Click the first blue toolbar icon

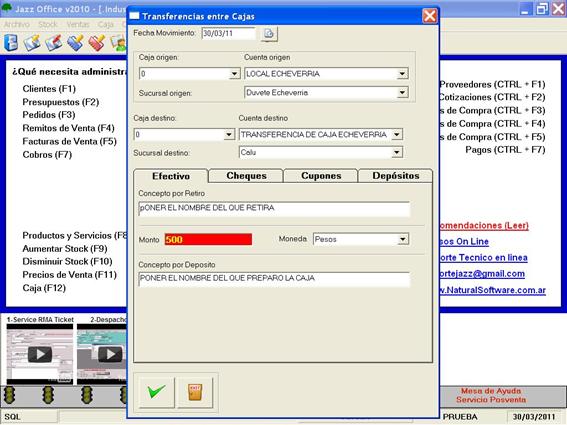pos(11,42)
